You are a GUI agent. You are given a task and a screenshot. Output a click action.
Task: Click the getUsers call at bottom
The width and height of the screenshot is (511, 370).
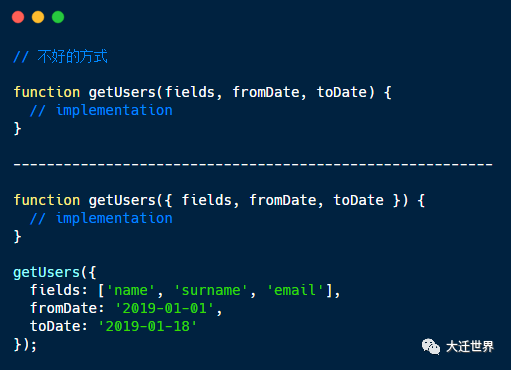[x=47, y=273]
